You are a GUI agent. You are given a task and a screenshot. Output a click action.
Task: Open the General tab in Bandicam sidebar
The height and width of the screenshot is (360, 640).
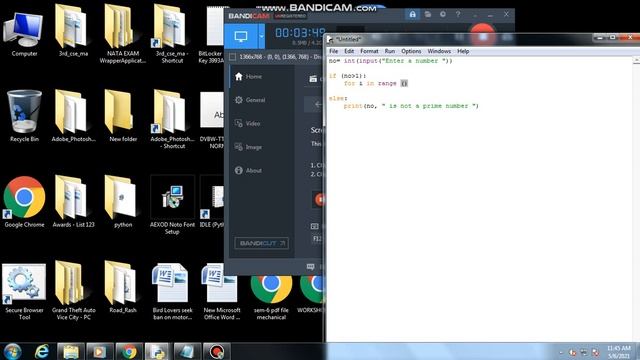point(261,100)
